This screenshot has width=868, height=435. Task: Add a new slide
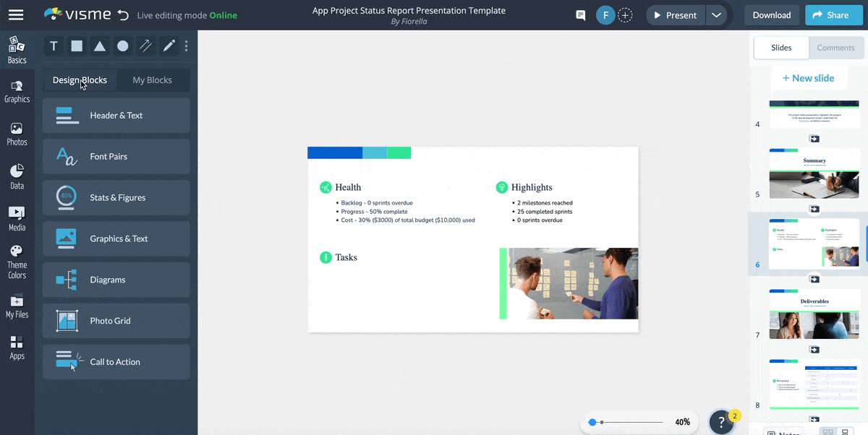[x=809, y=77]
